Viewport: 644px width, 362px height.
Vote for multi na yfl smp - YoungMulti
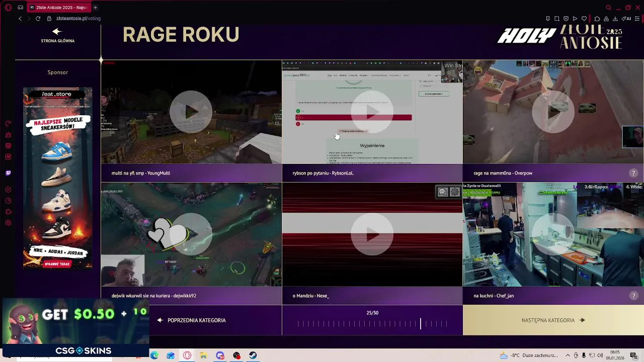[x=191, y=173]
